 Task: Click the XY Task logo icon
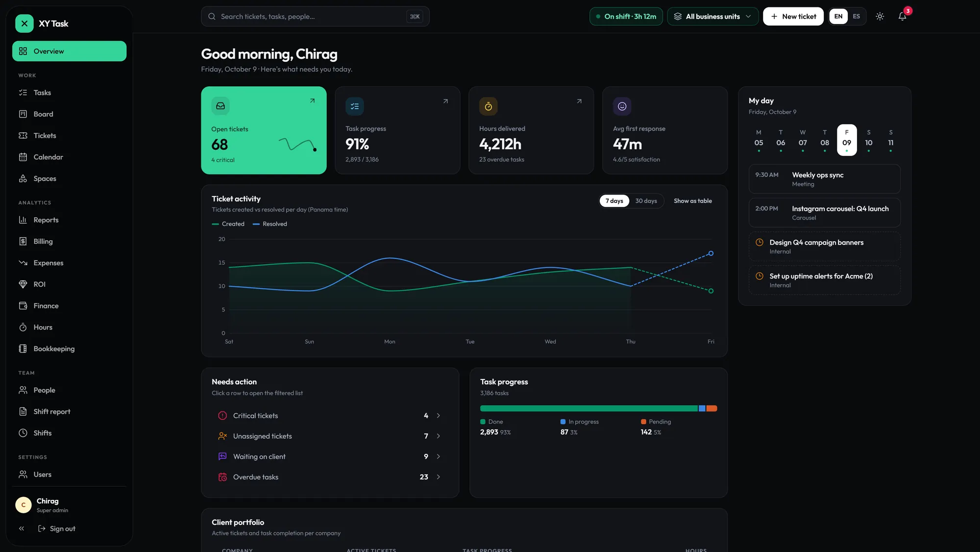pos(24,24)
